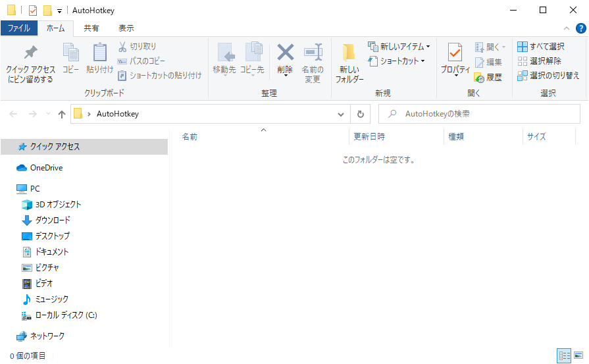This screenshot has height=364, width=589.
Task: Open 削除 dropdown arrow
Action: click(286, 76)
